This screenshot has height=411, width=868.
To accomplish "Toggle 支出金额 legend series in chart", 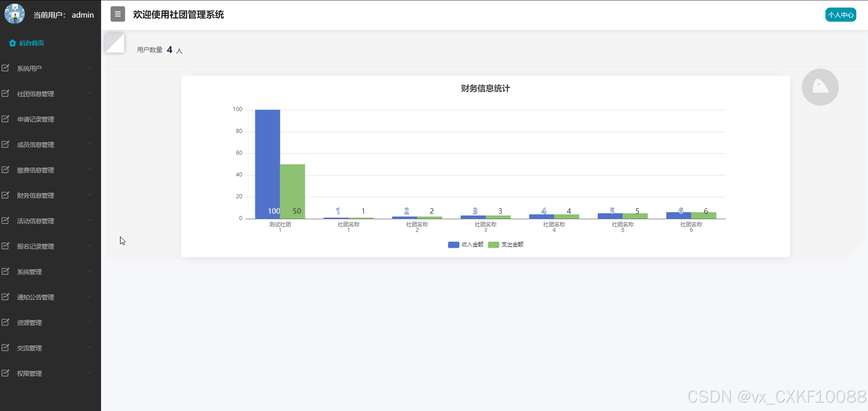I will [512, 245].
